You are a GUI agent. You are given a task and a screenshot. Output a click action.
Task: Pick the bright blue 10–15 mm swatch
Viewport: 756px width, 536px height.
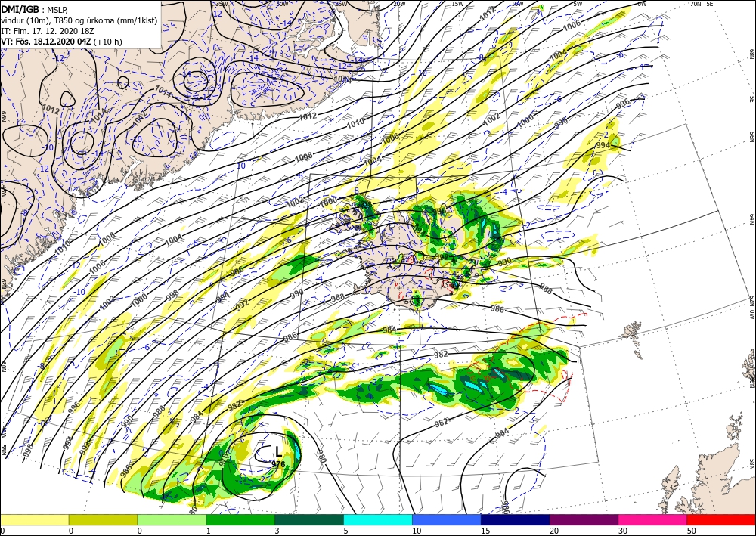tap(447, 520)
